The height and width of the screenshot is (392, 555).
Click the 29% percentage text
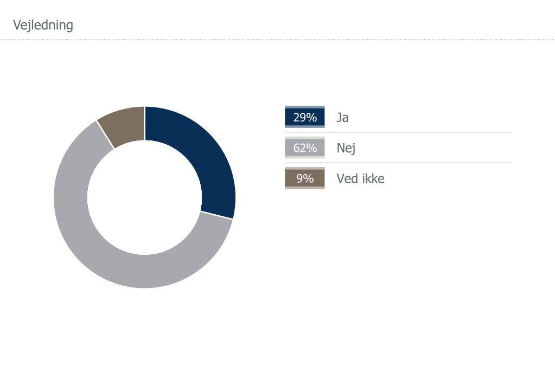click(x=305, y=117)
